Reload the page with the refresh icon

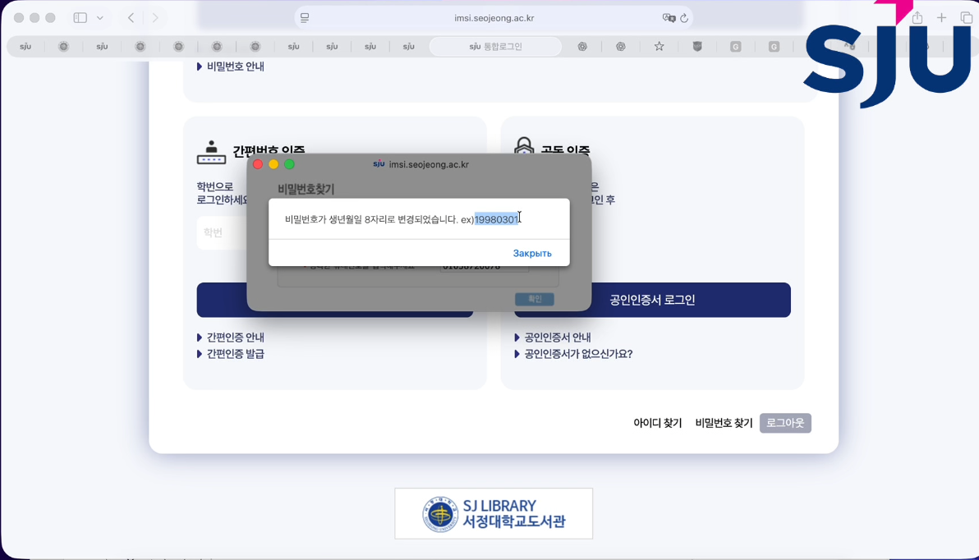684,17
